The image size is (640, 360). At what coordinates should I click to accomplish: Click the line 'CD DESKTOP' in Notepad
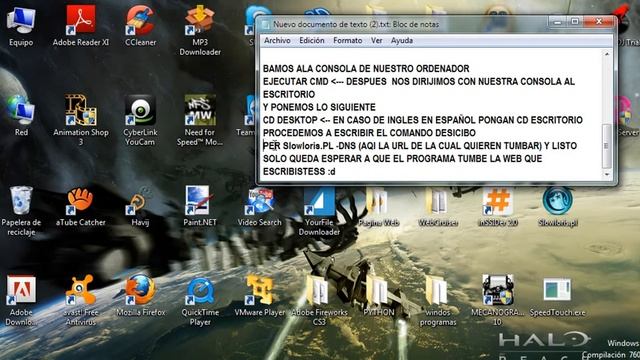(422, 120)
